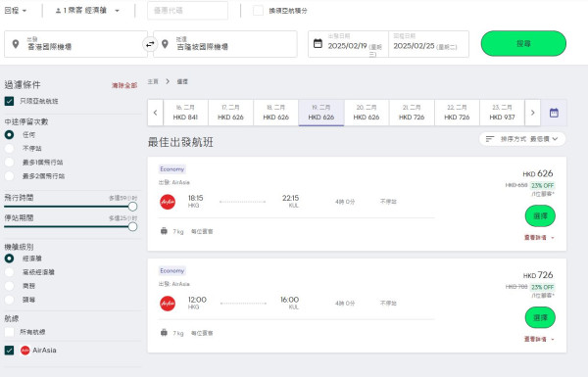Screen dimensions: 588x377
Task: Click baggage icon on HKD 726 flight
Action: (x=164, y=333)
